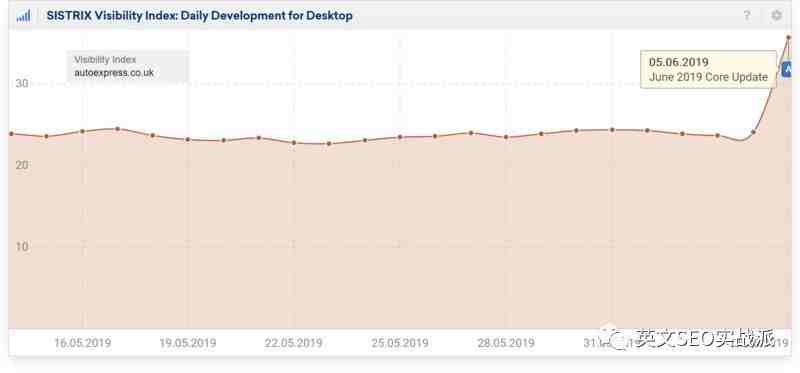Screen dimensions: 800x373
Task: Click the 10 value on the y-axis
Action: click(21, 246)
